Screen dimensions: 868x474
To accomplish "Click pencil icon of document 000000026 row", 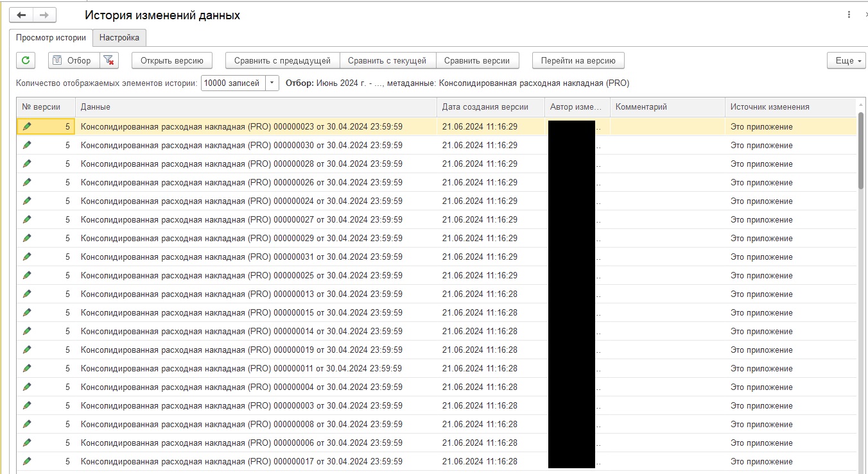I will pos(27,182).
